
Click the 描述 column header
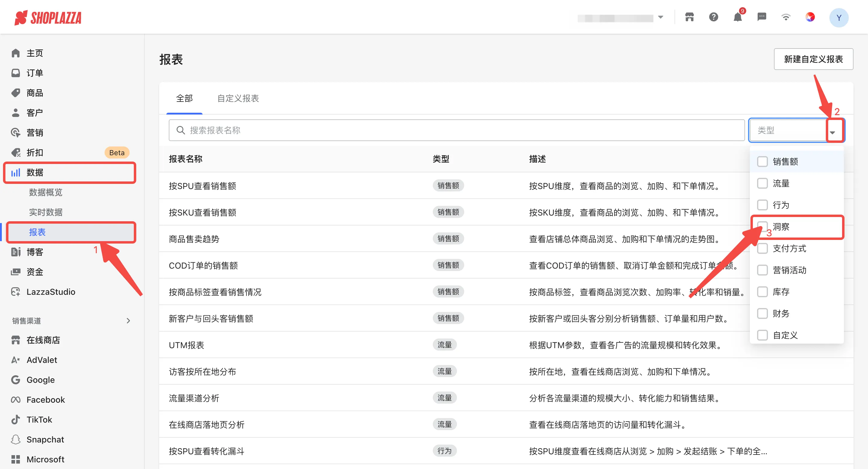point(537,159)
